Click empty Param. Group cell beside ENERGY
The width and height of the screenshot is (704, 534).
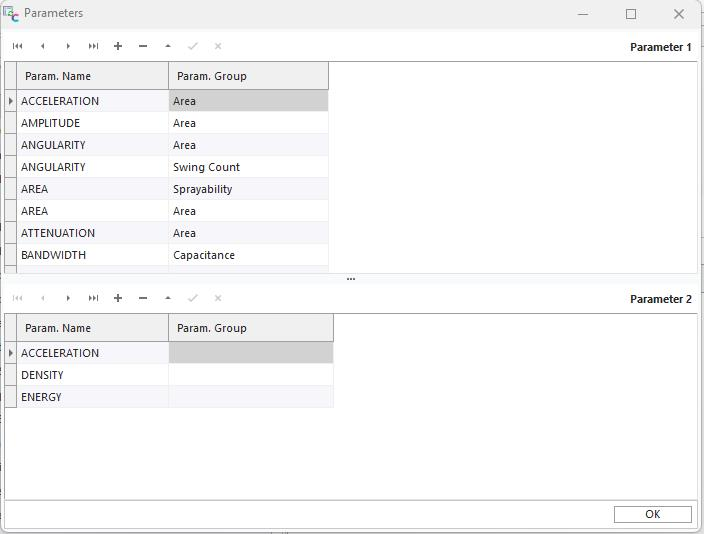click(x=250, y=397)
